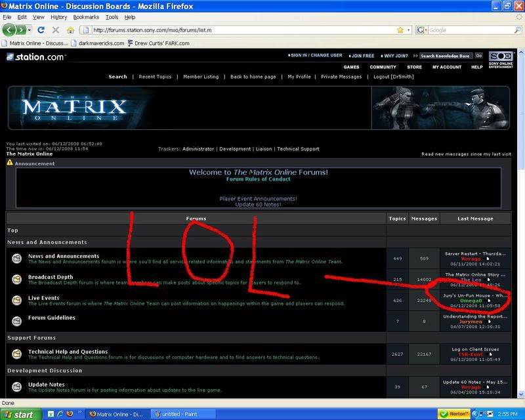Open the Broadcast Depth forum
Image resolution: width=525 pixels, height=420 pixels.
51,277
